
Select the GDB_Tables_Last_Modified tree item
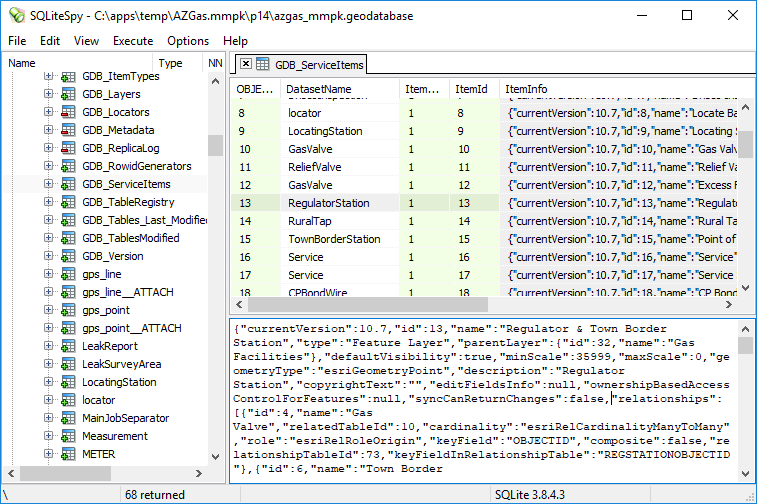point(144,220)
